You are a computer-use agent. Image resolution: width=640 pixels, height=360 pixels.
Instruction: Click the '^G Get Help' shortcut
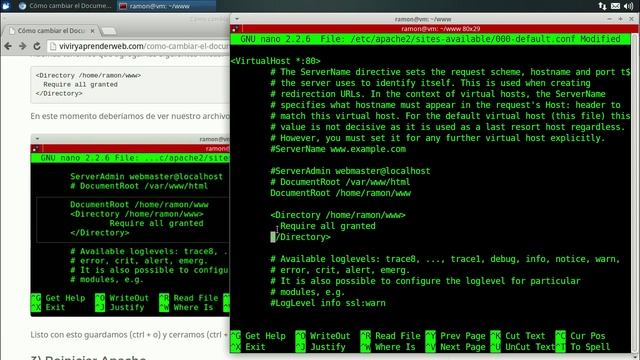pyautogui.click(x=258, y=336)
